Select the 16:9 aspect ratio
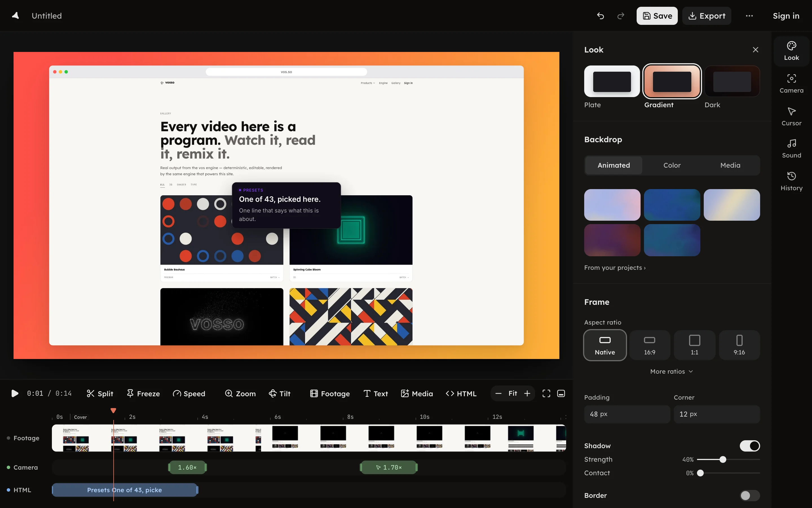The image size is (812, 508). pos(650,345)
